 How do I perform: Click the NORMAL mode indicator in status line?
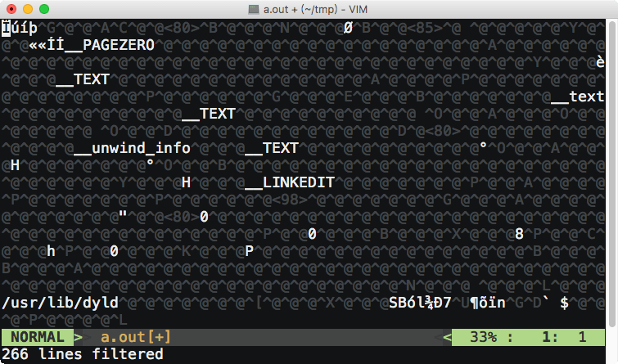[x=38, y=336]
